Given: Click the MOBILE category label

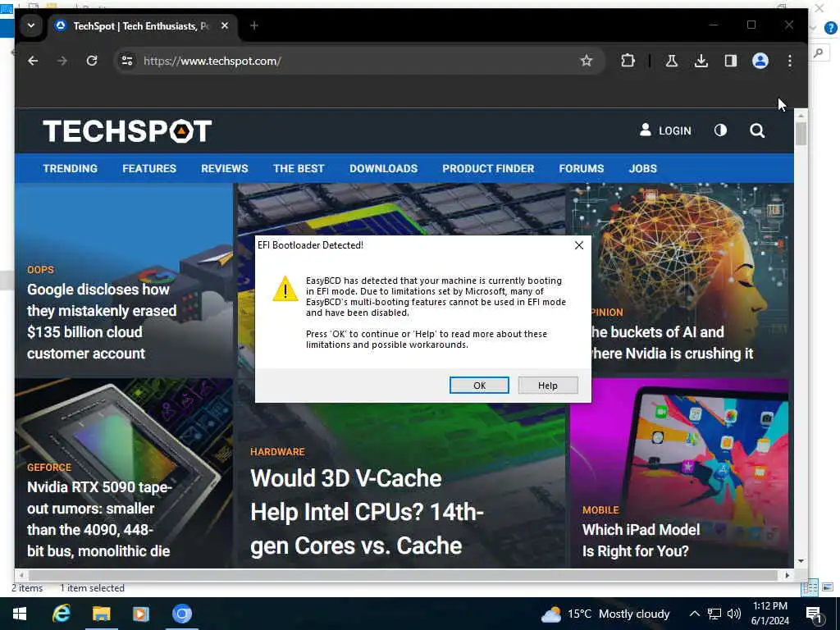Looking at the screenshot, I should click(600, 510).
